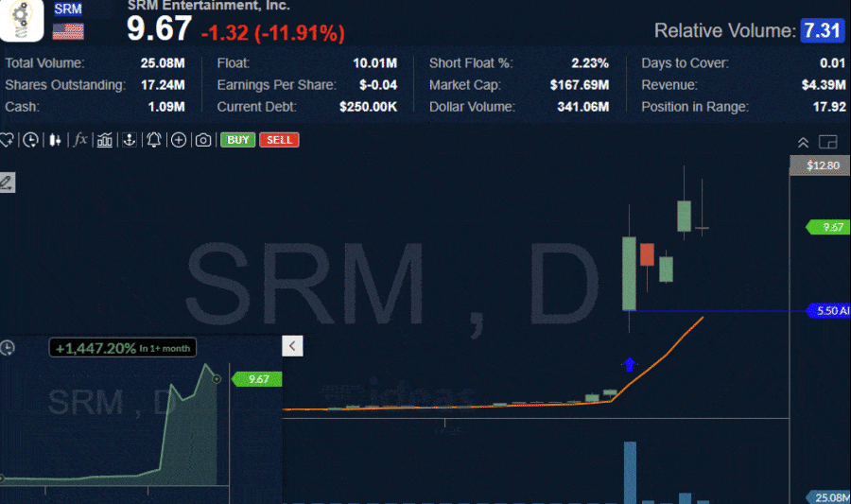This screenshot has height=504, width=851.
Task: Click the $12.80 price axis label
Action: (x=820, y=165)
